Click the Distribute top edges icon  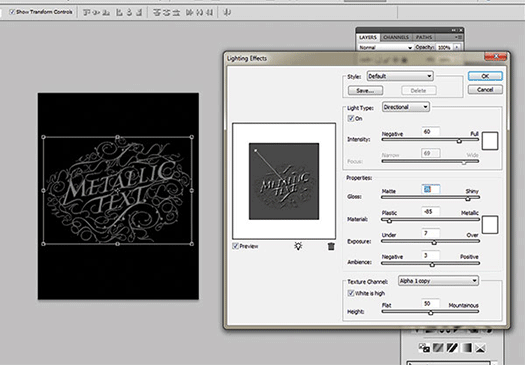pyautogui.click(x=156, y=12)
